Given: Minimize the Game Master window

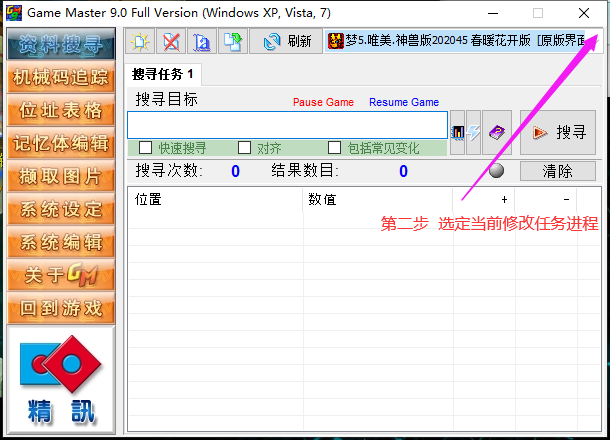Looking at the screenshot, I should [493, 13].
